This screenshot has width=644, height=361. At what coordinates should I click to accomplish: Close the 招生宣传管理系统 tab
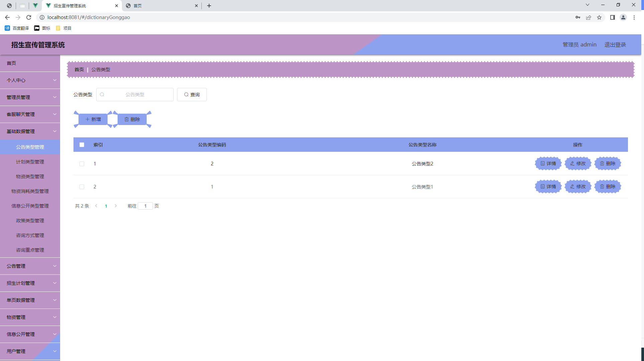pyautogui.click(x=117, y=6)
